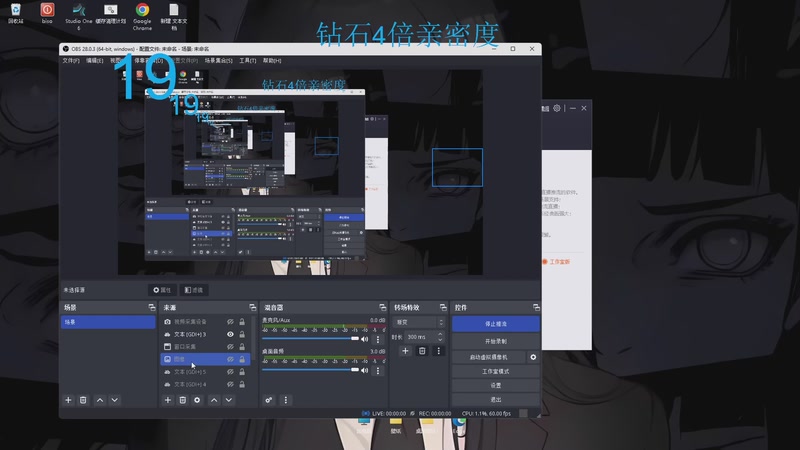The image size is (800, 450).
Task: Show the Text (GDI+) 5 source
Action: coord(230,372)
